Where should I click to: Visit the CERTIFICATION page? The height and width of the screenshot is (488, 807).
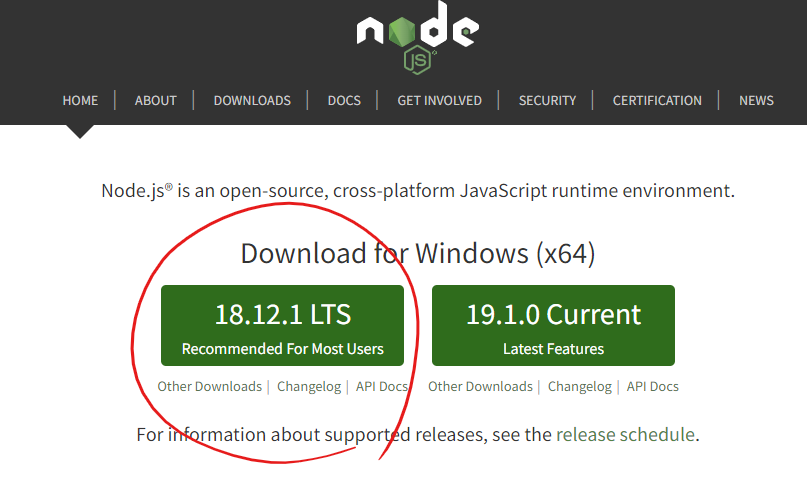[657, 100]
